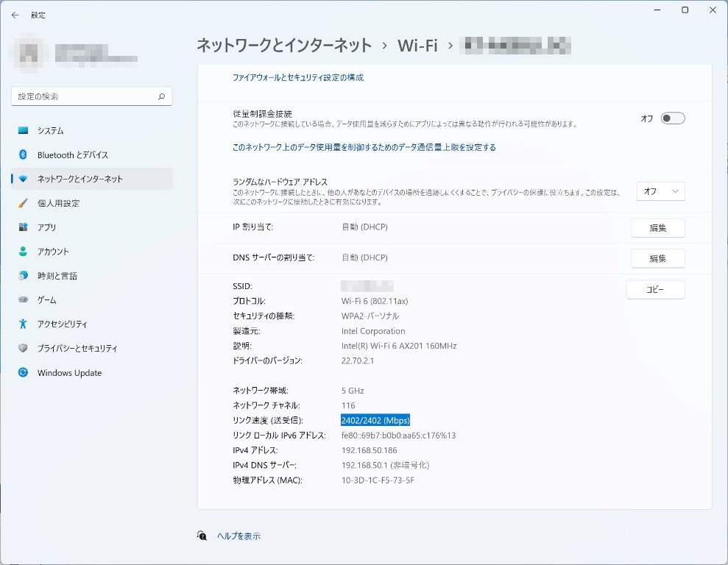Open Bluetooth とデバイス settings
The image size is (728, 565).
point(92,154)
